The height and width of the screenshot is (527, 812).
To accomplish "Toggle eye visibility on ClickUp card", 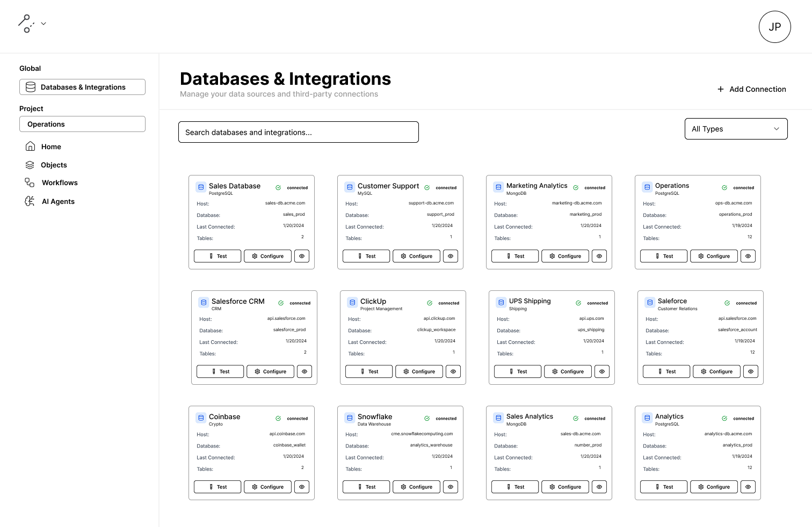I will click(453, 371).
